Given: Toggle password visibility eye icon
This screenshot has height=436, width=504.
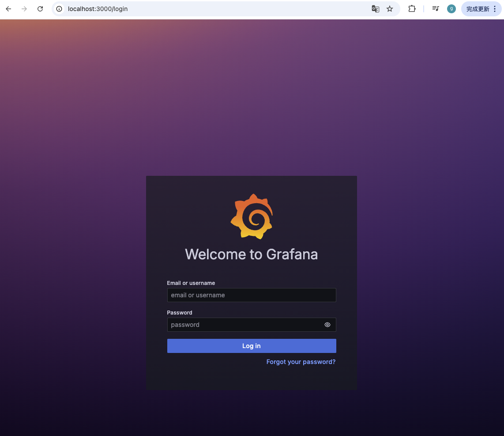Looking at the screenshot, I should point(327,325).
